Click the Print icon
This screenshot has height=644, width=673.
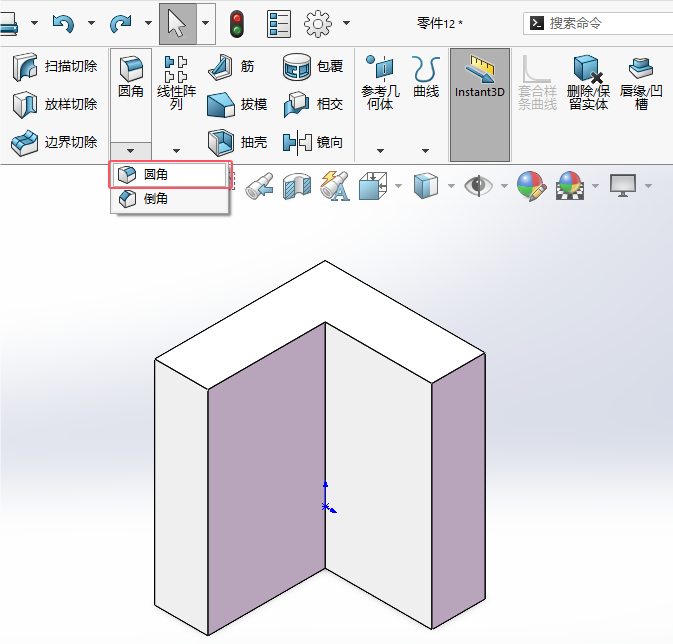(9, 24)
